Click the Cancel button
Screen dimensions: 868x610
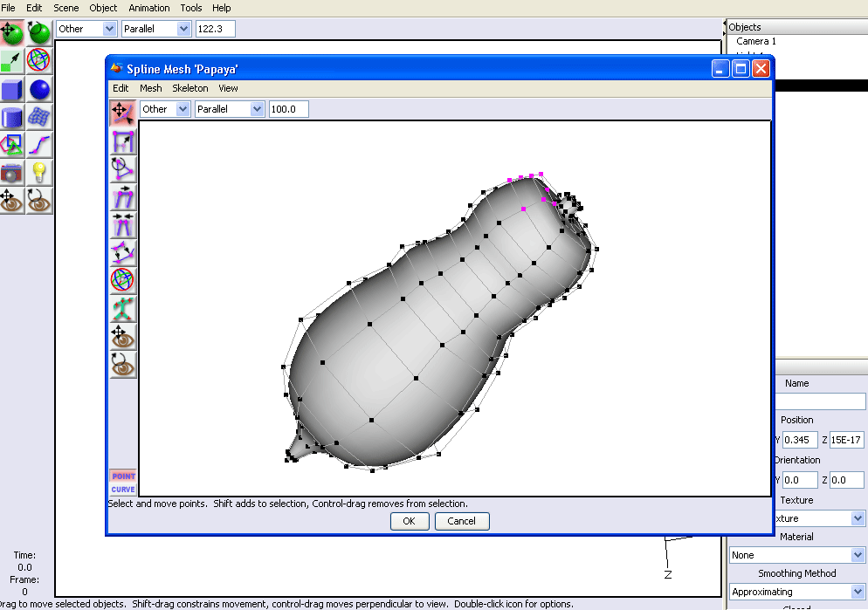tap(461, 521)
